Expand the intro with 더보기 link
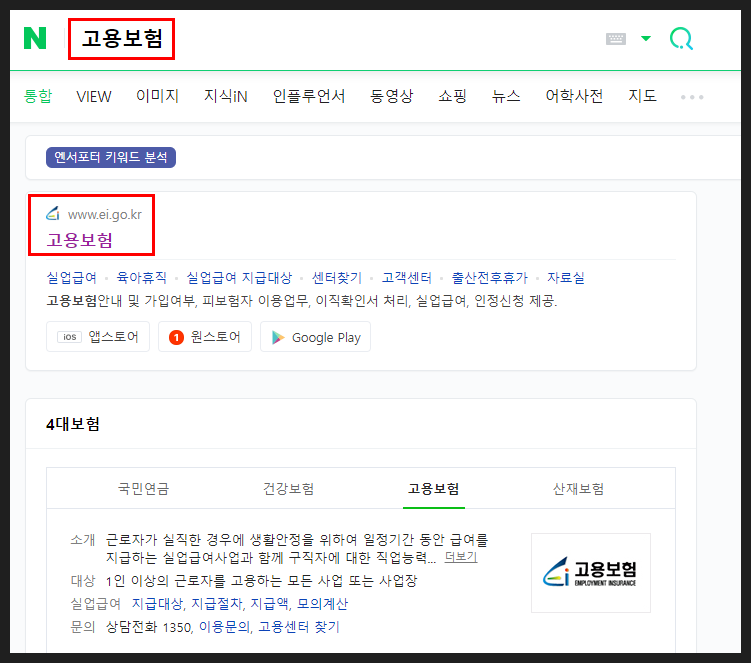This screenshot has width=751, height=663. [461, 557]
